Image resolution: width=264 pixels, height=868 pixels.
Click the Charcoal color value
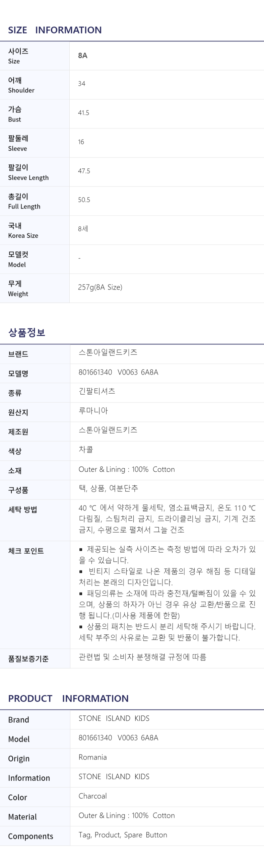click(93, 796)
